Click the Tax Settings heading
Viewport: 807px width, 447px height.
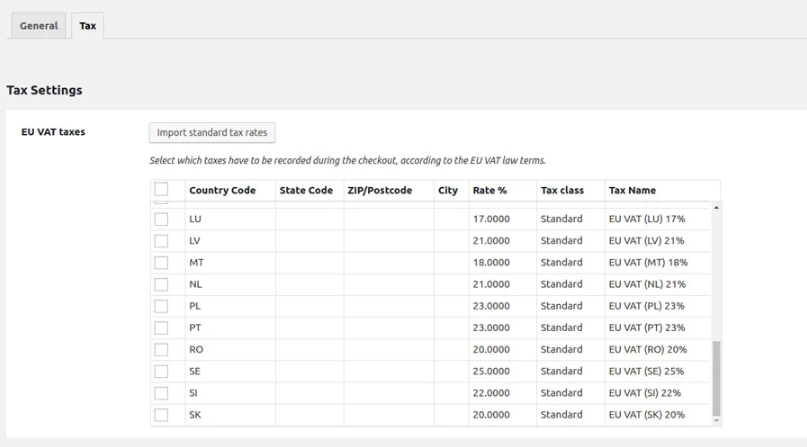44,90
